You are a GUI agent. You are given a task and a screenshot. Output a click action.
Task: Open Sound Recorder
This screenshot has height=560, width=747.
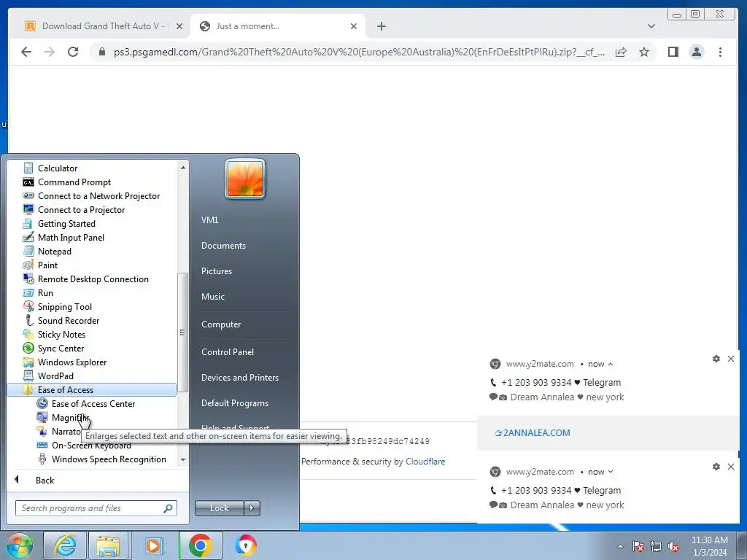(68, 320)
